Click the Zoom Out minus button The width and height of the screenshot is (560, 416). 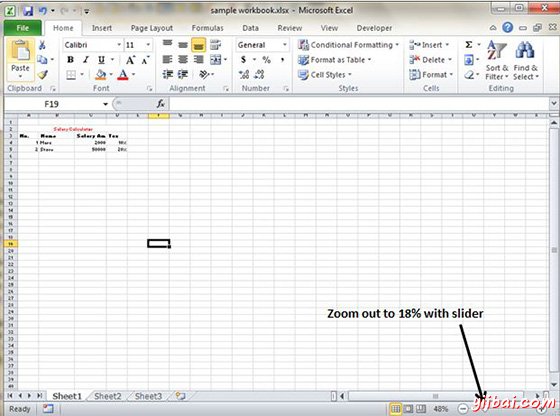coord(463,409)
